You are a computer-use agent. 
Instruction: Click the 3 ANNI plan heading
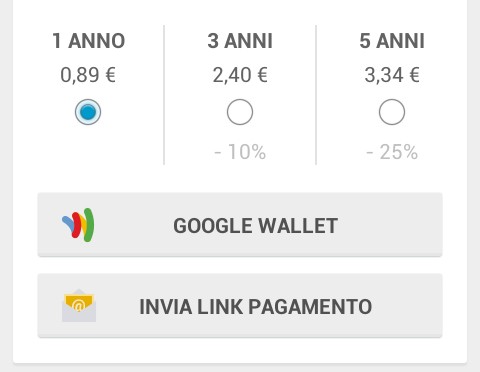point(240,41)
